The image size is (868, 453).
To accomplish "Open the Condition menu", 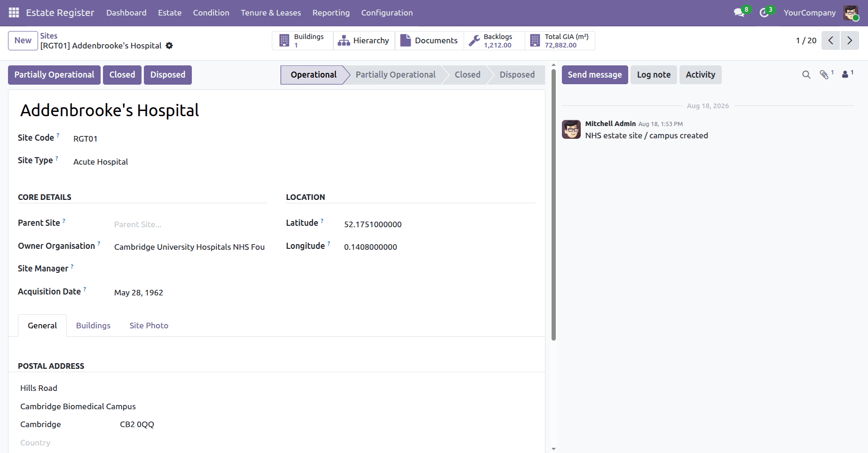I will tap(211, 13).
